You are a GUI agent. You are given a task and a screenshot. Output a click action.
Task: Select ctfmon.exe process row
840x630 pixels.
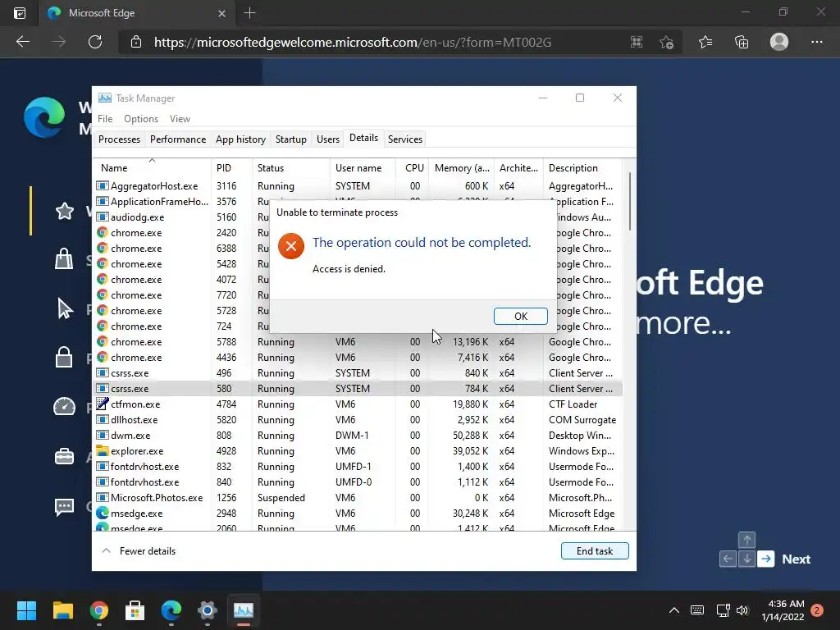point(358,404)
